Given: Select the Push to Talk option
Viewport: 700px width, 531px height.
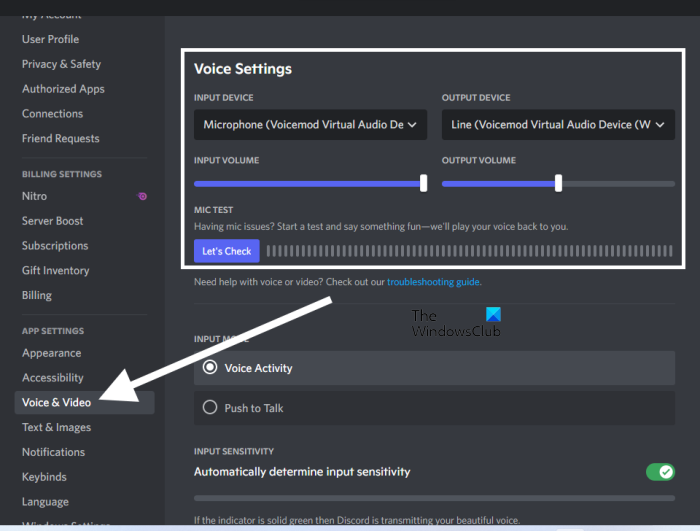Looking at the screenshot, I should click(210, 408).
